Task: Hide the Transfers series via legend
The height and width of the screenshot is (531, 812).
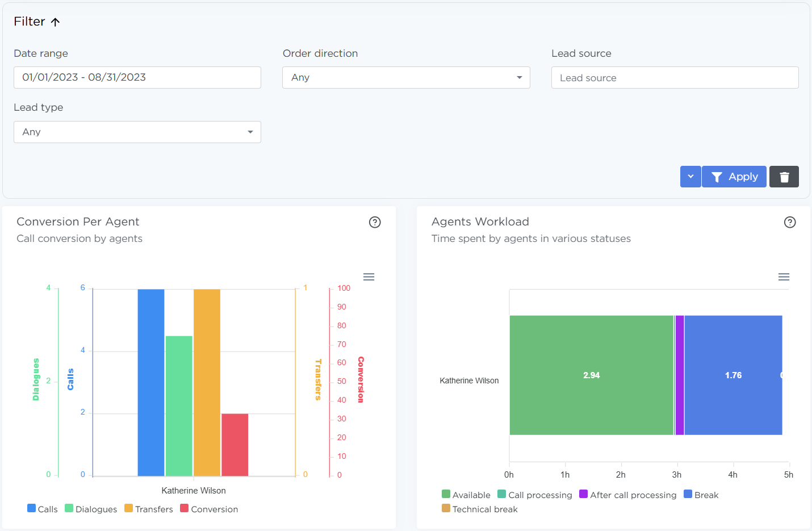Action: (149, 509)
